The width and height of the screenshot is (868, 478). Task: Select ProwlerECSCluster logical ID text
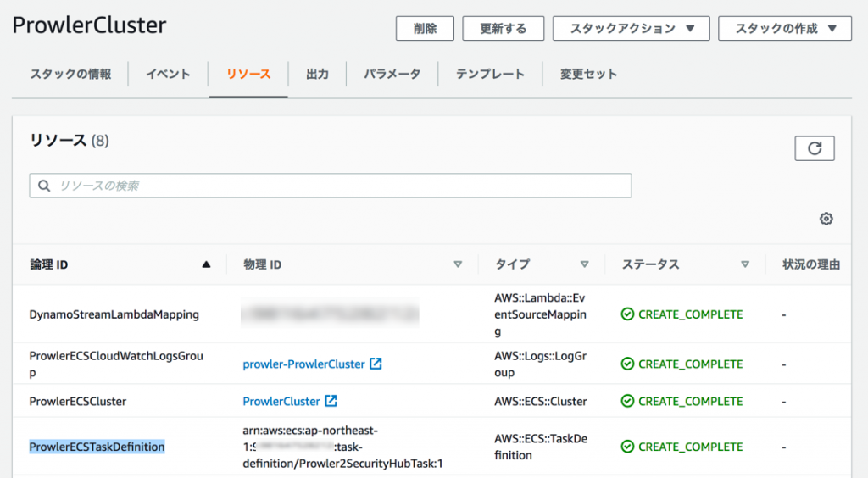(77, 401)
